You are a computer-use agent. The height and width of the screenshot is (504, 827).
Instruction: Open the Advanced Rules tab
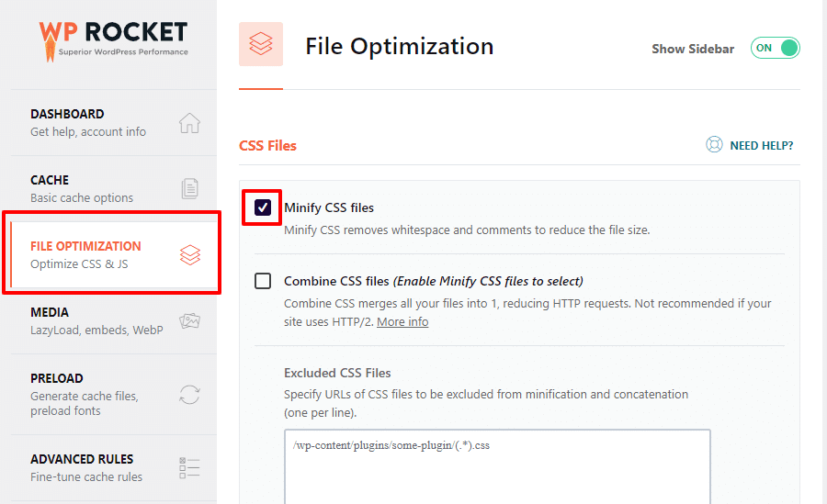113,467
